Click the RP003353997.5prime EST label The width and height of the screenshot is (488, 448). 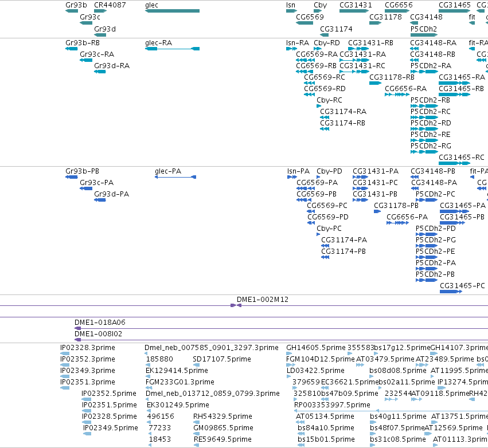pos(332,405)
